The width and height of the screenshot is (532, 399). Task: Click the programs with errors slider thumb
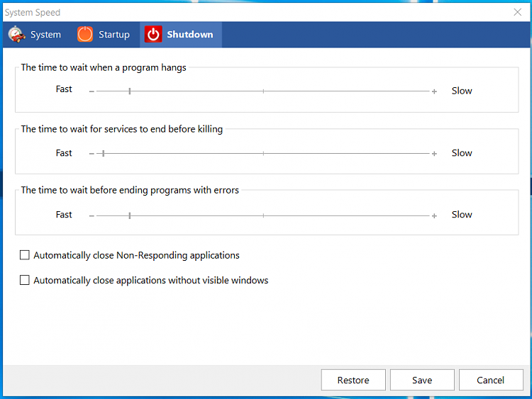click(130, 215)
